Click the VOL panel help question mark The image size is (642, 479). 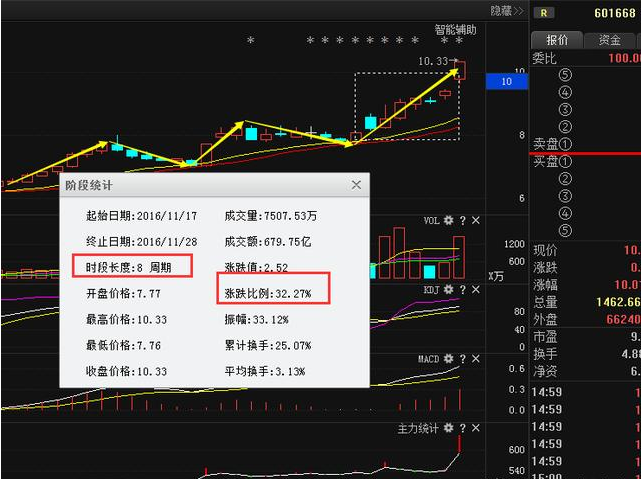click(x=462, y=221)
